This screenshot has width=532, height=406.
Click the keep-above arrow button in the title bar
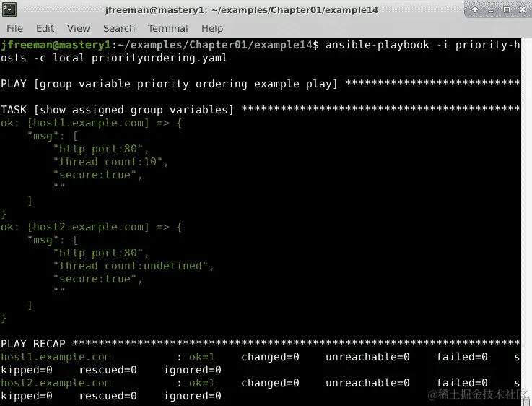pos(475,9)
